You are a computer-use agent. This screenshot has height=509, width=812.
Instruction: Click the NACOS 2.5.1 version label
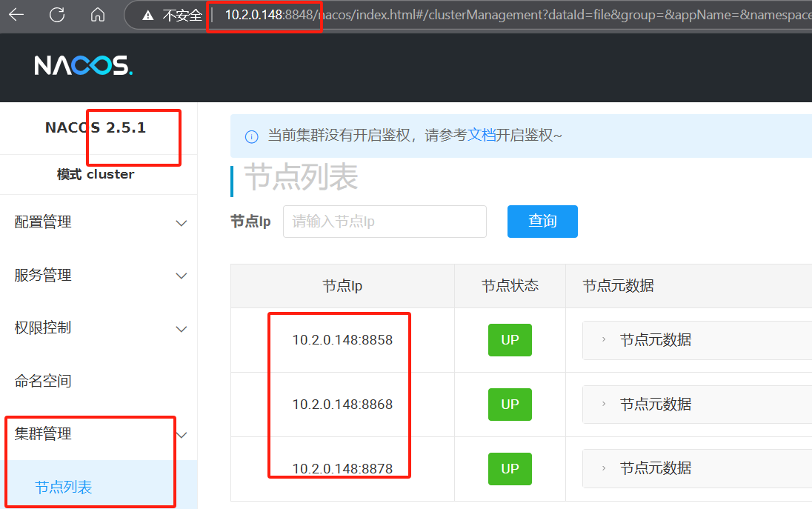(96, 127)
